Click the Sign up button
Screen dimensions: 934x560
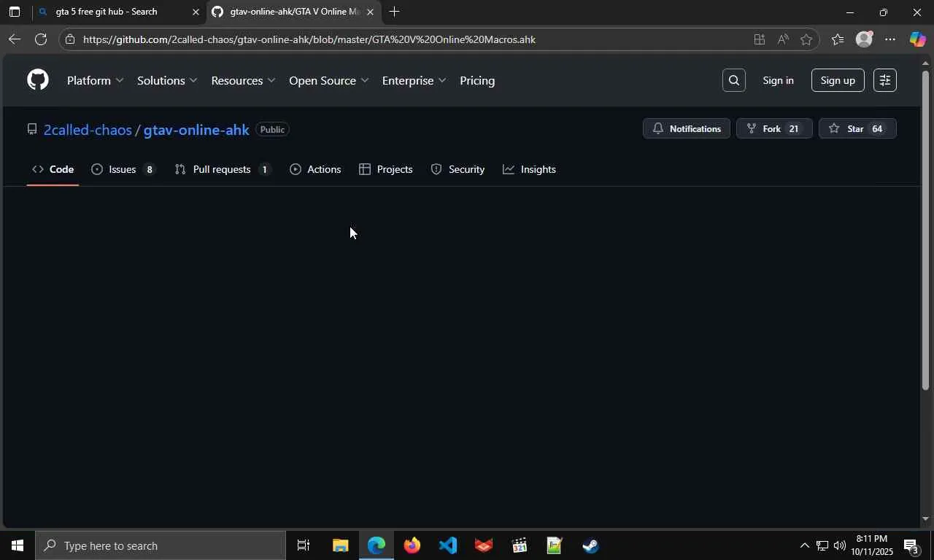click(838, 80)
